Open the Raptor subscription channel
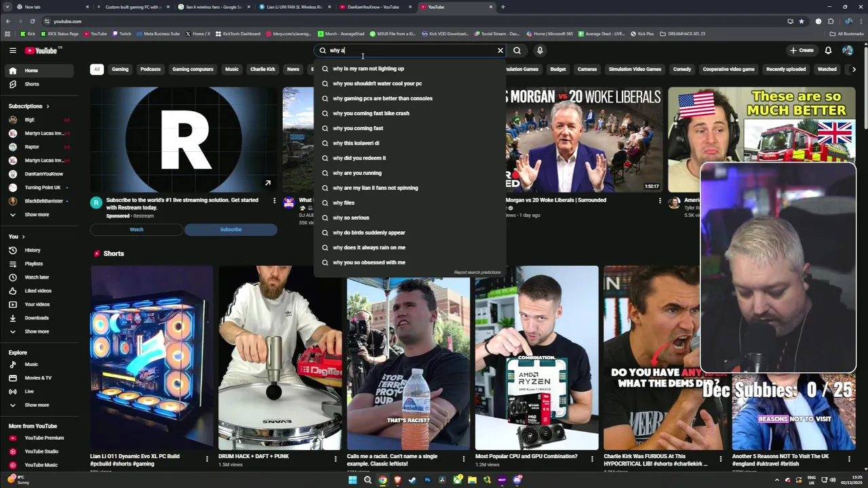The height and width of the screenshot is (488, 868). (39, 147)
